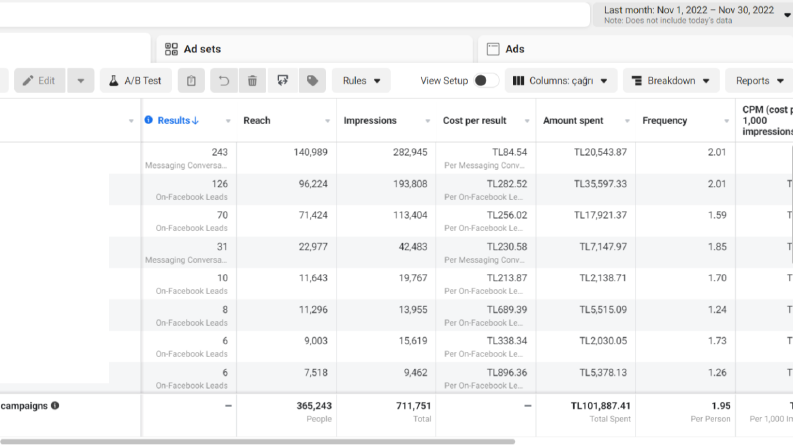Click frequency value 1.59
The width and height of the screenshot is (793, 446).
717,215
